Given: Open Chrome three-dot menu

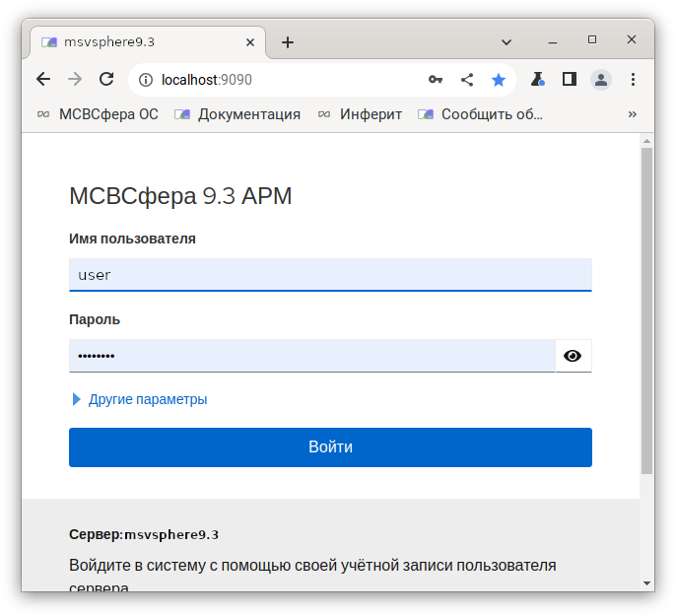Looking at the screenshot, I should point(633,80).
